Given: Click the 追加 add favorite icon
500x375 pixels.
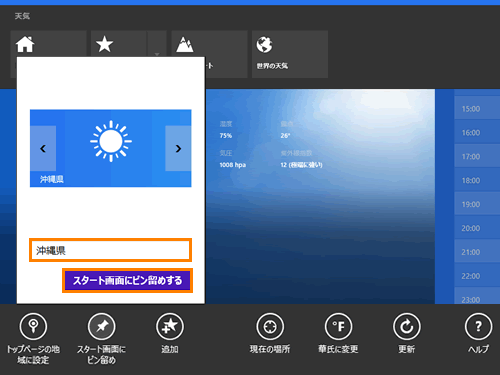Looking at the screenshot, I should tap(170, 327).
